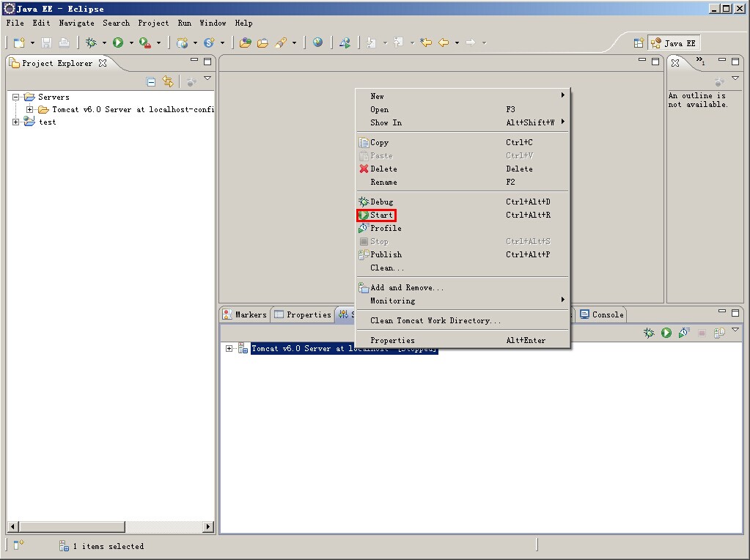Show hidden views chevron in Outline panel
This screenshot has width=750, height=560.
700,61
